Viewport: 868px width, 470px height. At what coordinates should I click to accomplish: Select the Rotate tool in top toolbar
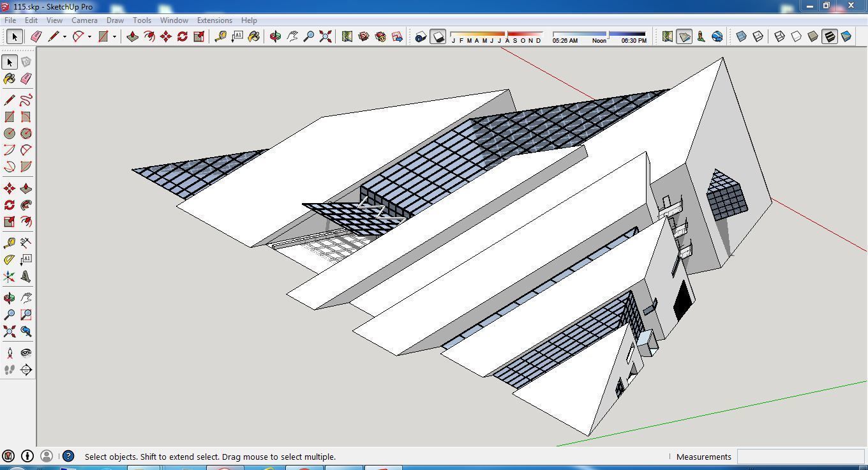182,36
